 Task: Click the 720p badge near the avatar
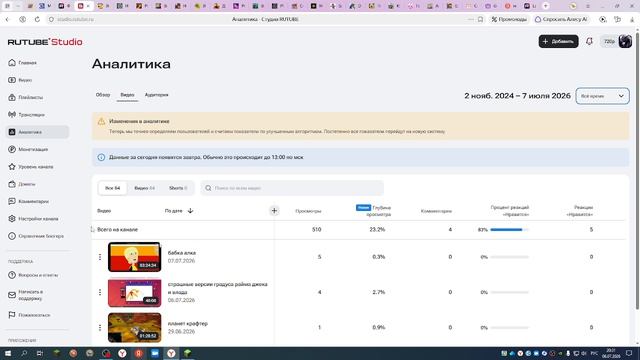click(609, 41)
